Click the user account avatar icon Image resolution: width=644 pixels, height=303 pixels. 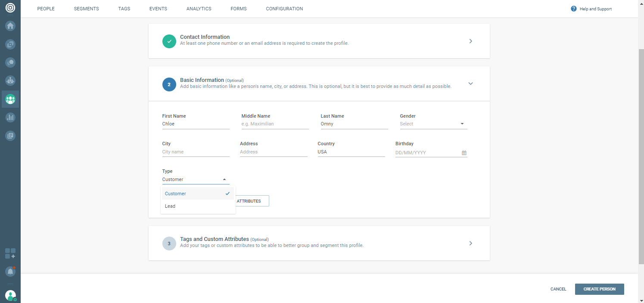pos(10,296)
